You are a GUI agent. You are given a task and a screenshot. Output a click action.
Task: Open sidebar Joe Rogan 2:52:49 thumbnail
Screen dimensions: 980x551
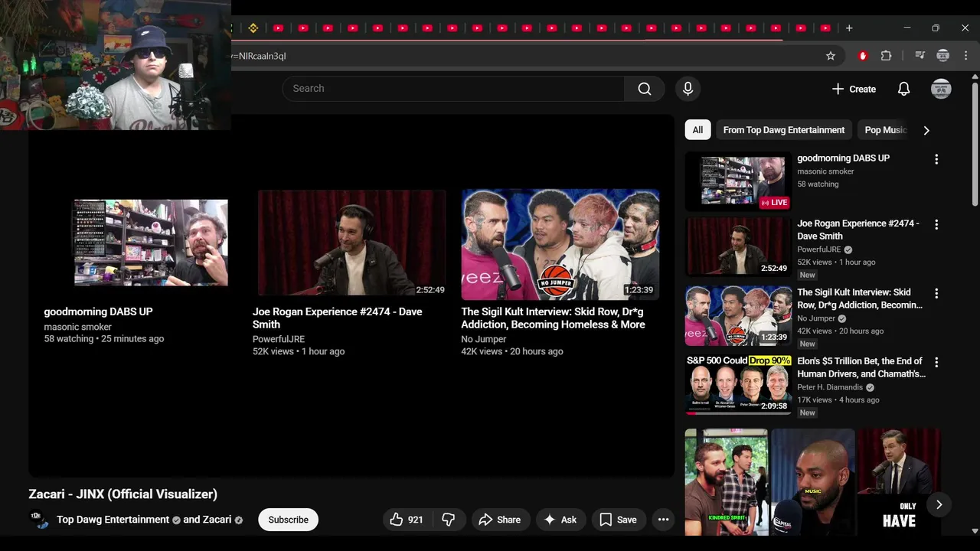pyautogui.click(x=738, y=246)
